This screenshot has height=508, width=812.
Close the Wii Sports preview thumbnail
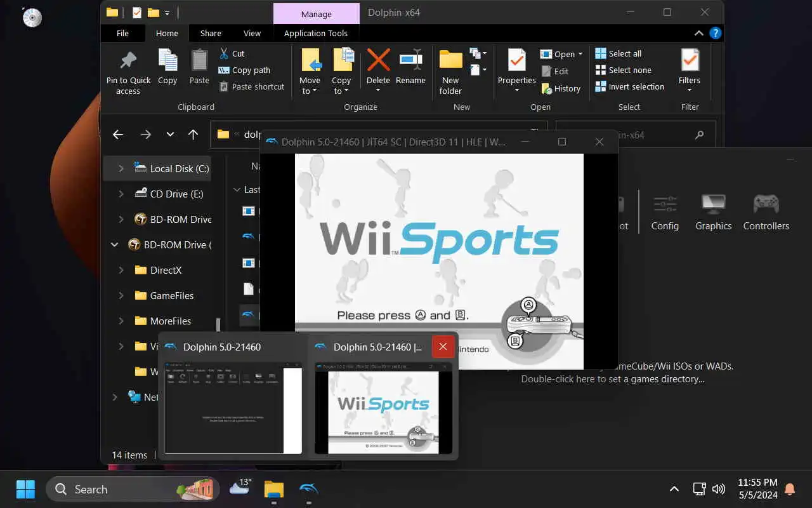pyautogui.click(x=443, y=347)
